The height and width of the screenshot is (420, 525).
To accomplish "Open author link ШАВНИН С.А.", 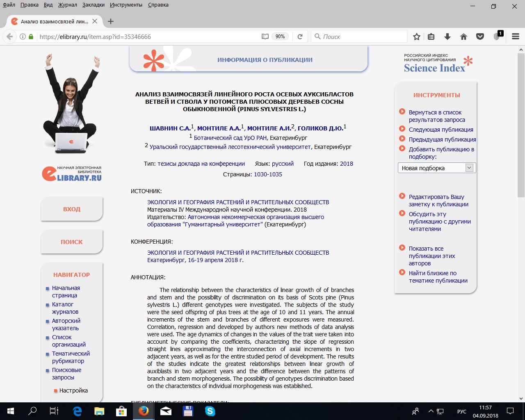I will click(170, 128).
